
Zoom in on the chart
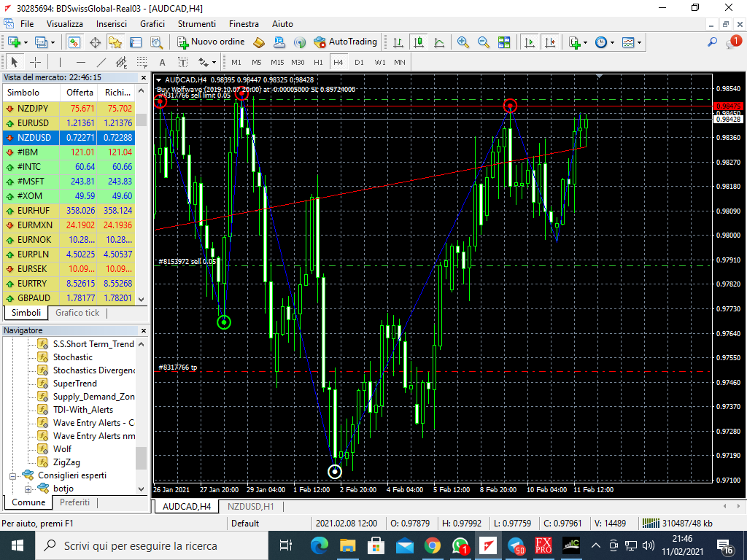[x=462, y=42]
